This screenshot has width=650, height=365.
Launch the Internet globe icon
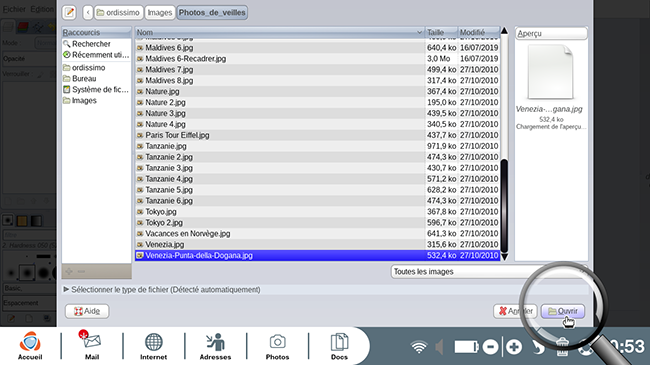[153, 346]
